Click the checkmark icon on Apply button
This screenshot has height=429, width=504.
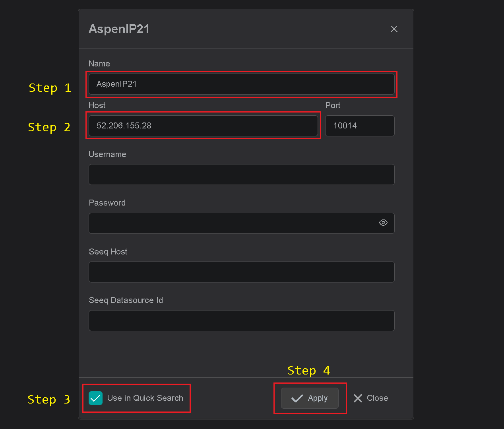tap(297, 398)
